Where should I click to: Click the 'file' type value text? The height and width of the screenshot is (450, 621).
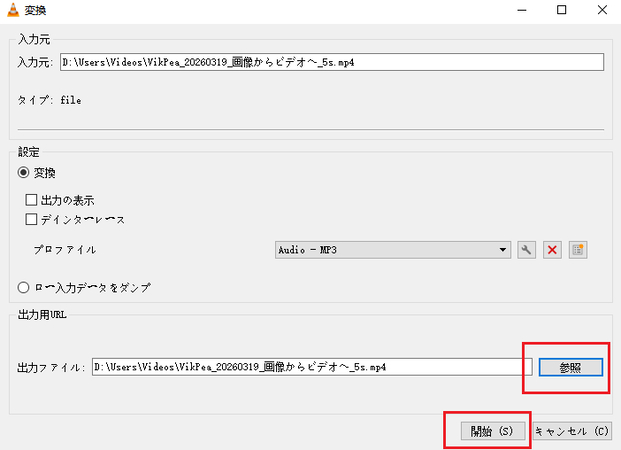coord(71,100)
